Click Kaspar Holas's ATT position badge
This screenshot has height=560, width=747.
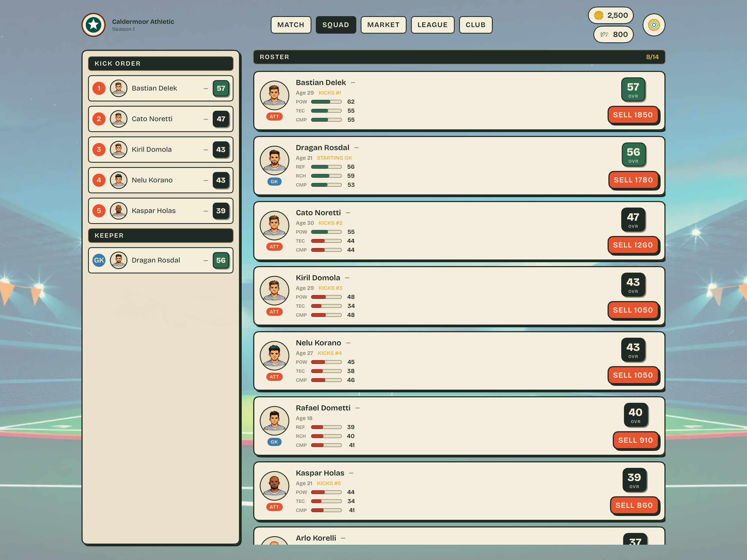(274, 507)
